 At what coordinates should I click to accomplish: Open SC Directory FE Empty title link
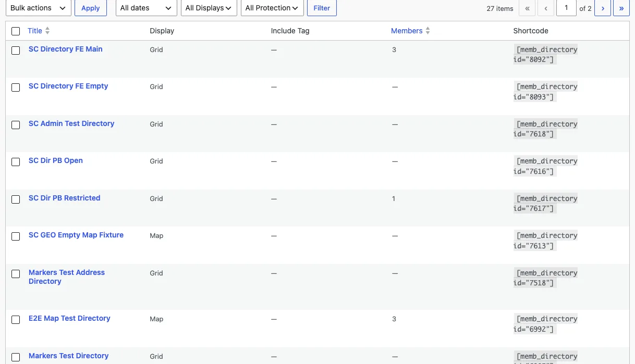(68, 86)
